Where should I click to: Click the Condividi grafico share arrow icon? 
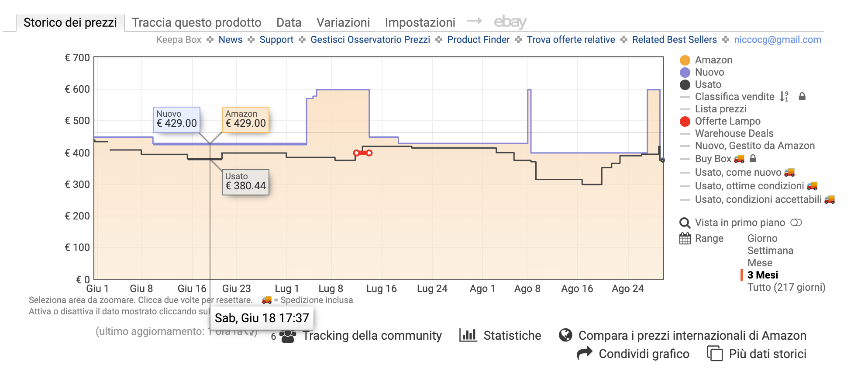pos(584,353)
